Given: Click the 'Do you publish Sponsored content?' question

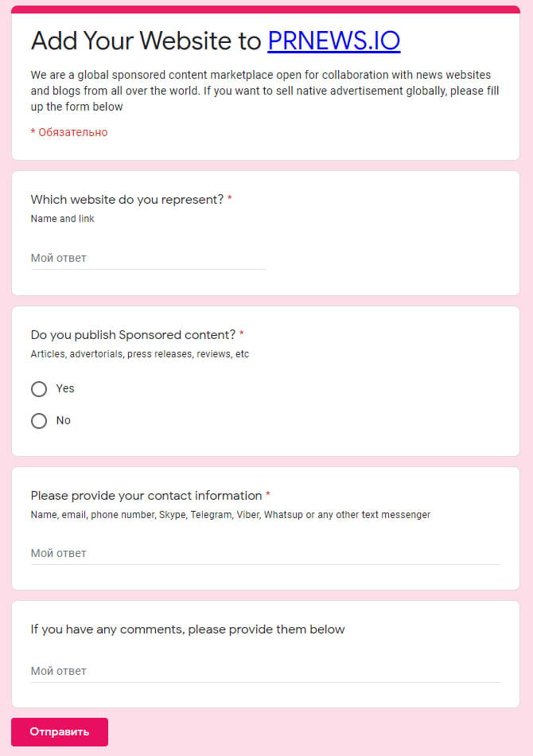Looking at the screenshot, I should pos(133,334).
